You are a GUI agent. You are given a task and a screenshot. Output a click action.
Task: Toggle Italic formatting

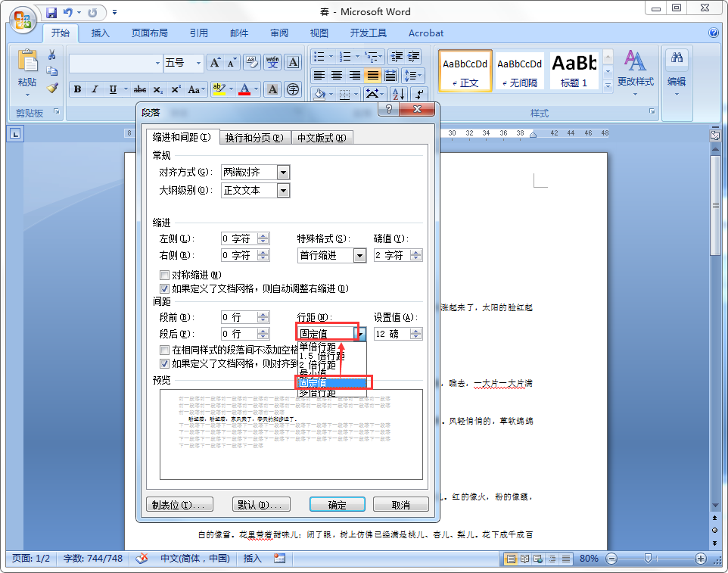point(95,89)
